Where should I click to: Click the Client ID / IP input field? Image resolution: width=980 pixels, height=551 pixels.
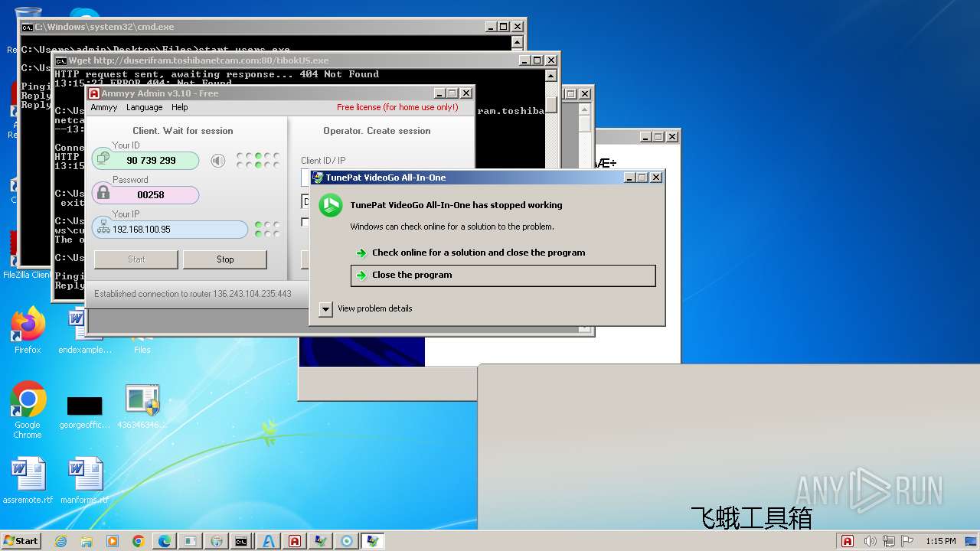[306, 178]
